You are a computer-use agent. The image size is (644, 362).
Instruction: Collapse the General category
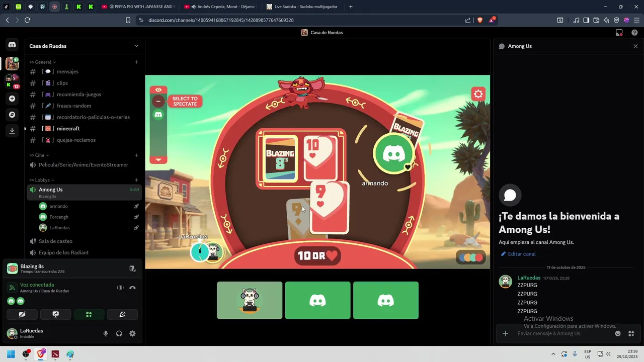[43, 62]
